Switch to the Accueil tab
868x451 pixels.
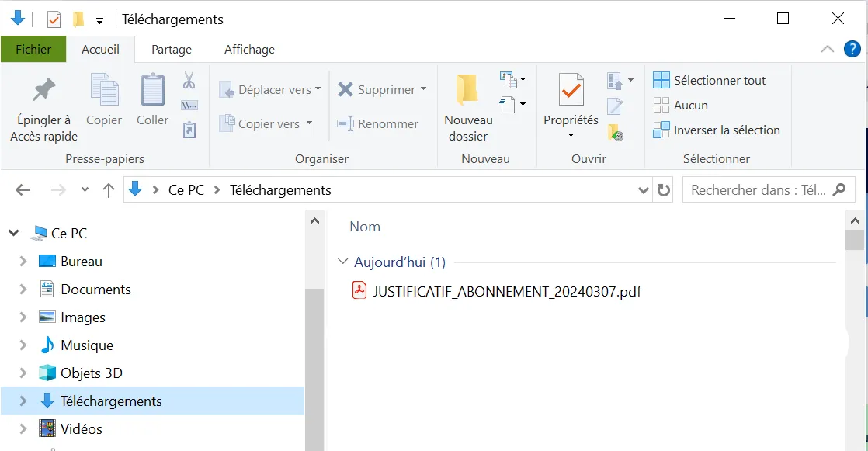(x=100, y=49)
